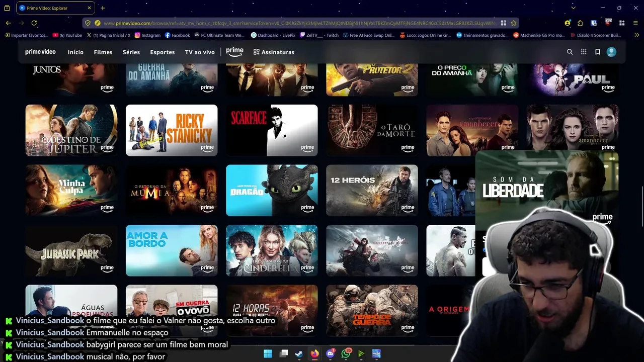Open the Scarface movie thumbnail

pyautogui.click(x=272, y=130)
